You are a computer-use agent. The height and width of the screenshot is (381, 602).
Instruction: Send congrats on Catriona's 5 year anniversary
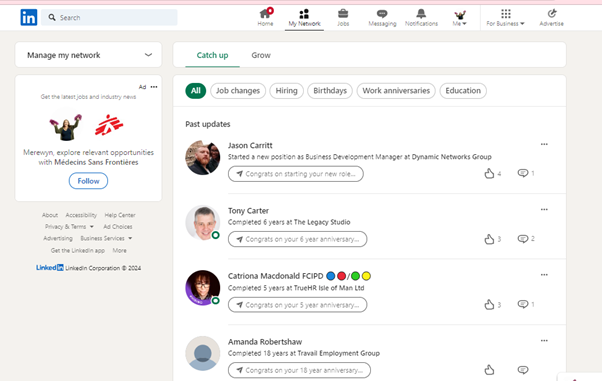coord(298,305)
